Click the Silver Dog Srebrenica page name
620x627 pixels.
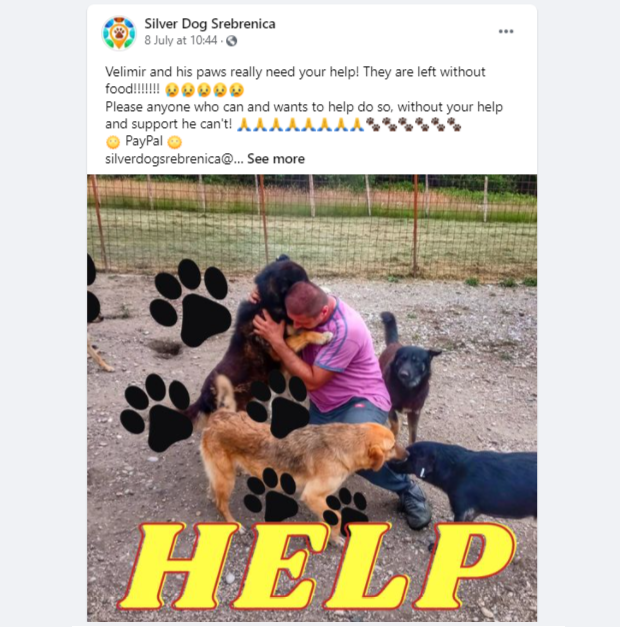tap(210, 24)
